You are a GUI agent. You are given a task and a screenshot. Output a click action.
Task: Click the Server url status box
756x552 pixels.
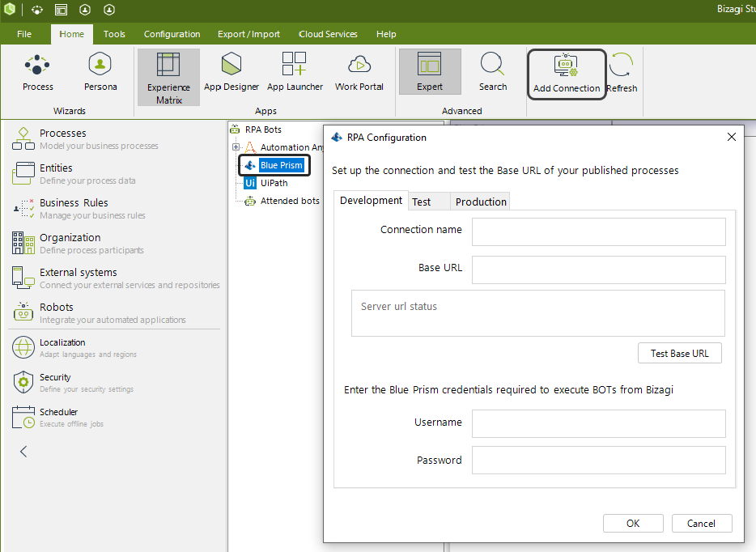coord(538,313)
